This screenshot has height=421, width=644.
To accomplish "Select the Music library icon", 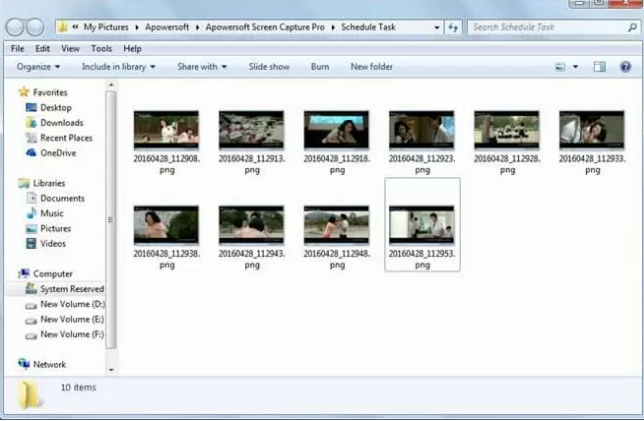I will pyautogui.click(x=31, y=213).
